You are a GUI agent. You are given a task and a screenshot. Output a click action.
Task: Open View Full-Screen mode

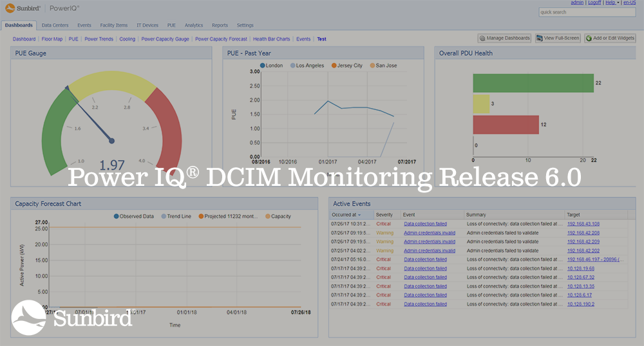pos(558,38)
